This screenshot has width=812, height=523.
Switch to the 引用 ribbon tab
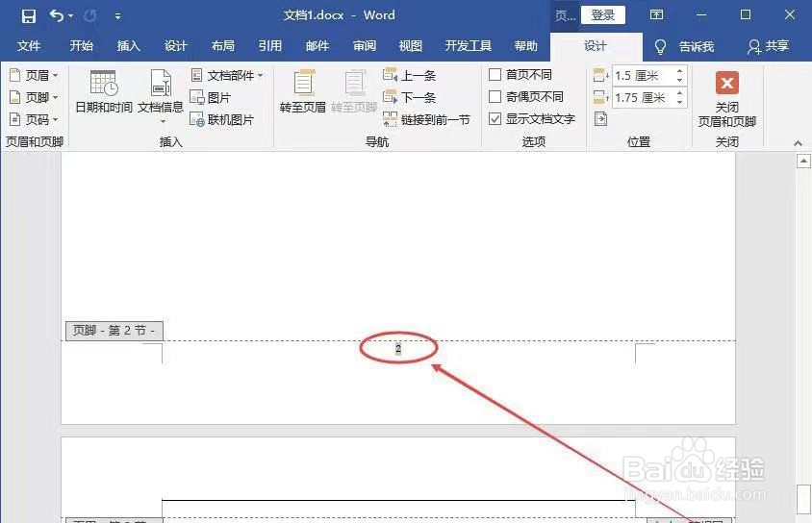coord(269,46)
